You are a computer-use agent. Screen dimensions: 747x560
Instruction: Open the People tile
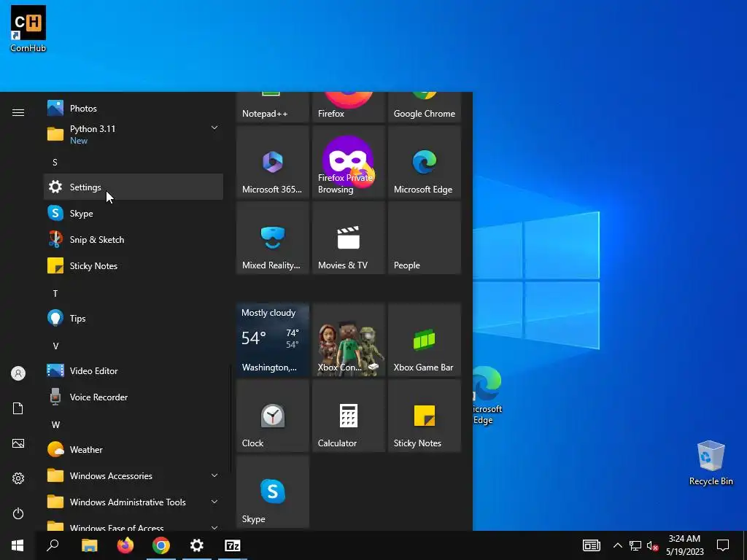(425, 238)
